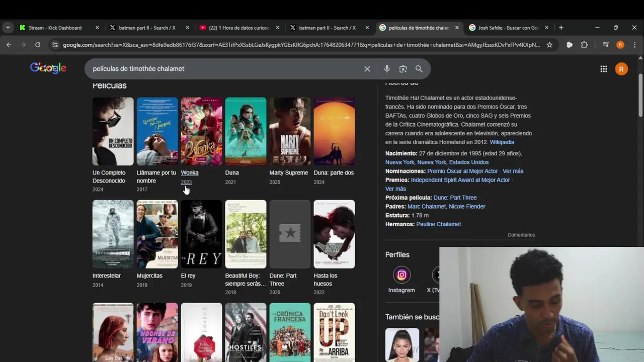The width and height of the screenshot is (644, 362).
Task: Open the Noches de Verano poster
Action: click(157, 332)
